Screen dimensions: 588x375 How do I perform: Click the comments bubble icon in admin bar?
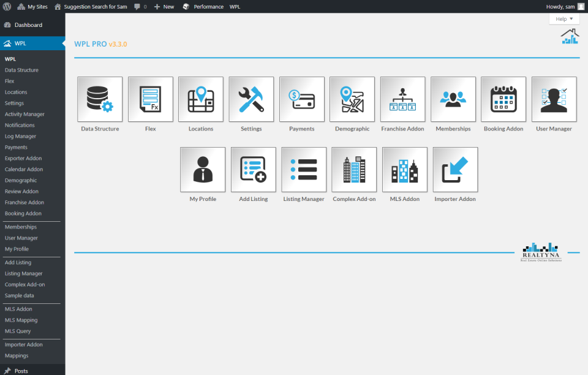137,7
